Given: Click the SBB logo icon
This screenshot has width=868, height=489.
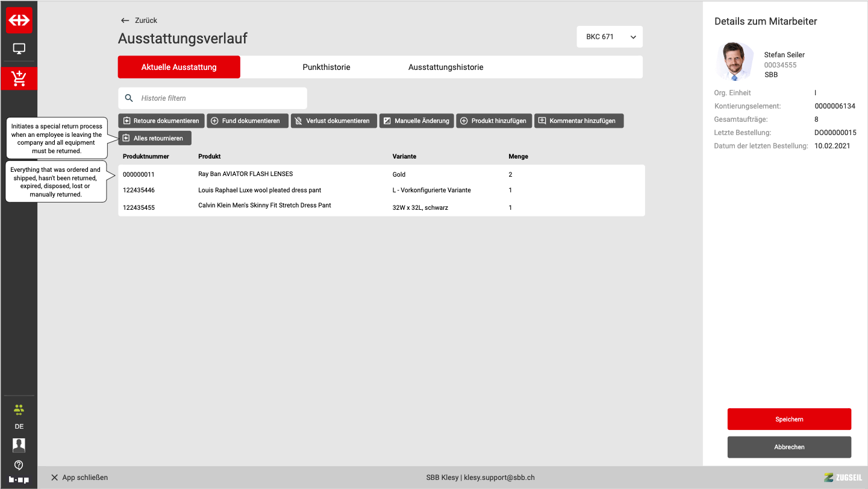Looking at the screenshot, I should coord(19,21).
